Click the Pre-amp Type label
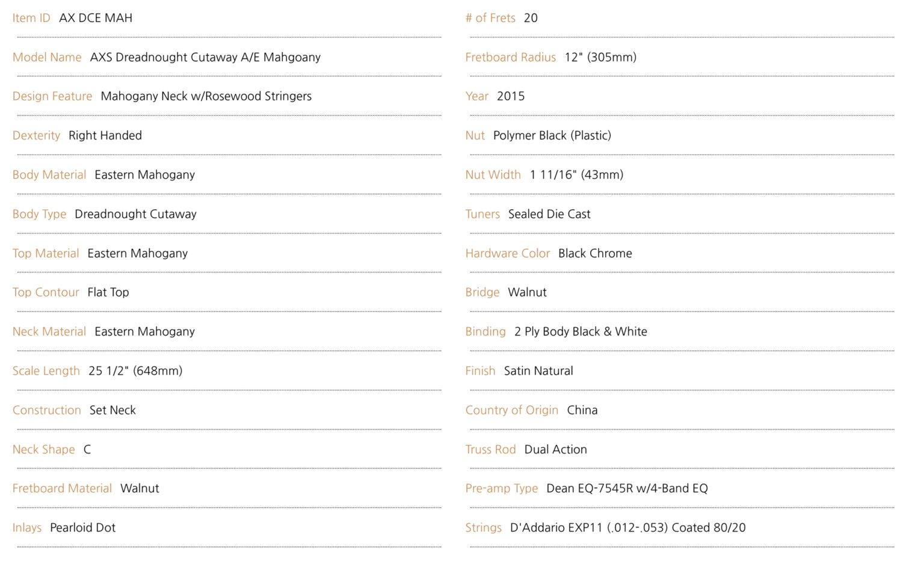The image size is (924, 561). (502, 488)
